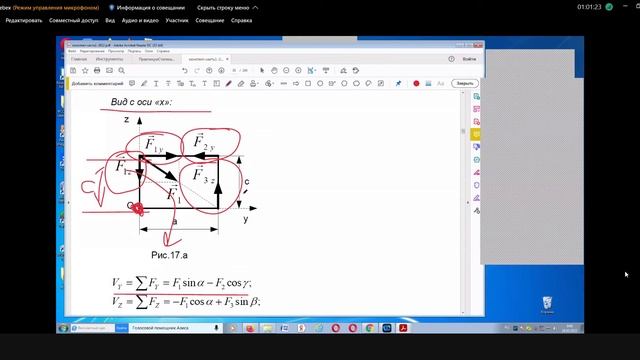The height and width of the screenshot is (360, 640).
Task: Select the underline text tool
Action: pyautogui.click(x=156, y=83)
